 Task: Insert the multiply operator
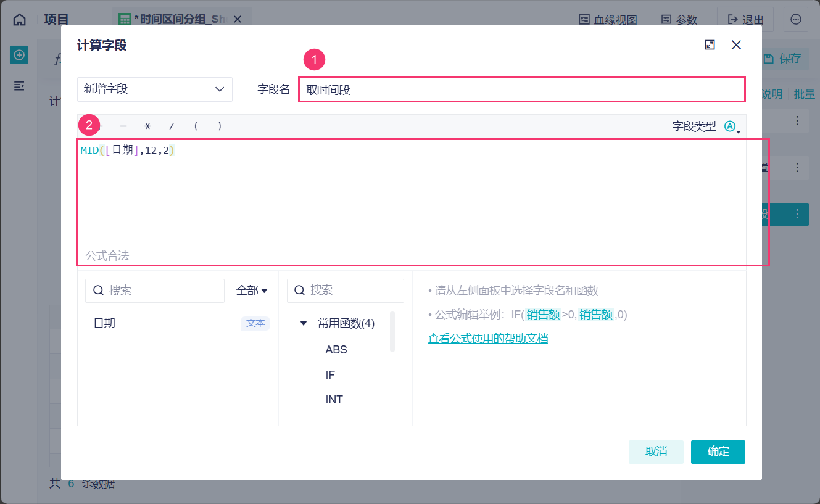click(x=147, y=126)
